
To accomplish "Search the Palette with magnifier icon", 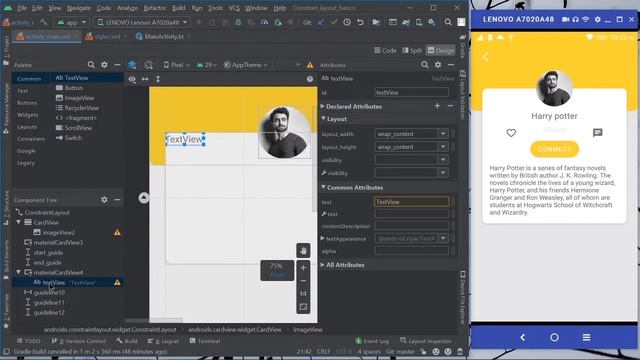I will (91, 65).
